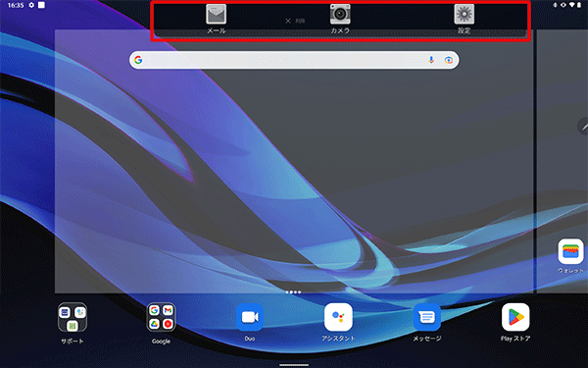Open Google Lens camera search icon
This screenshot has width=588, height=368.
(x=449, y=60)
